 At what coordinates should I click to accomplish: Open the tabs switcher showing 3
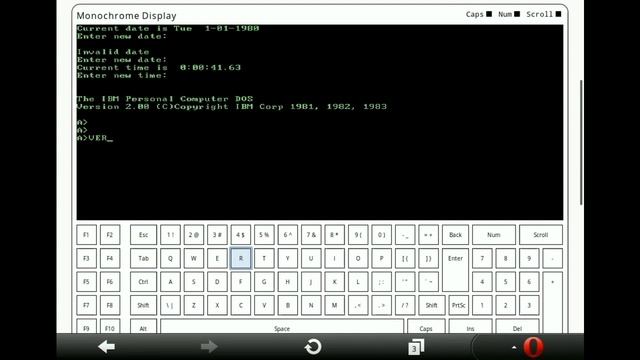416,347
